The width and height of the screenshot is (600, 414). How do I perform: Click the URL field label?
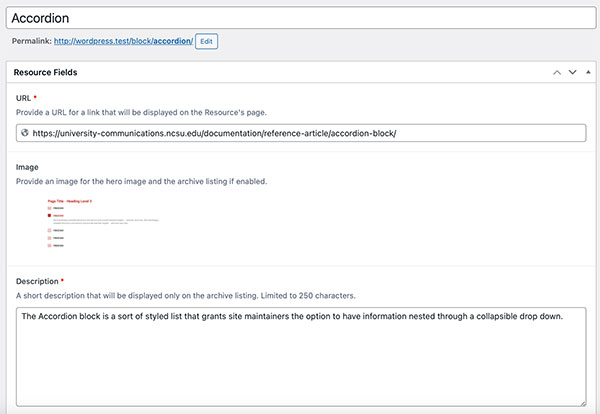[23, 98]
